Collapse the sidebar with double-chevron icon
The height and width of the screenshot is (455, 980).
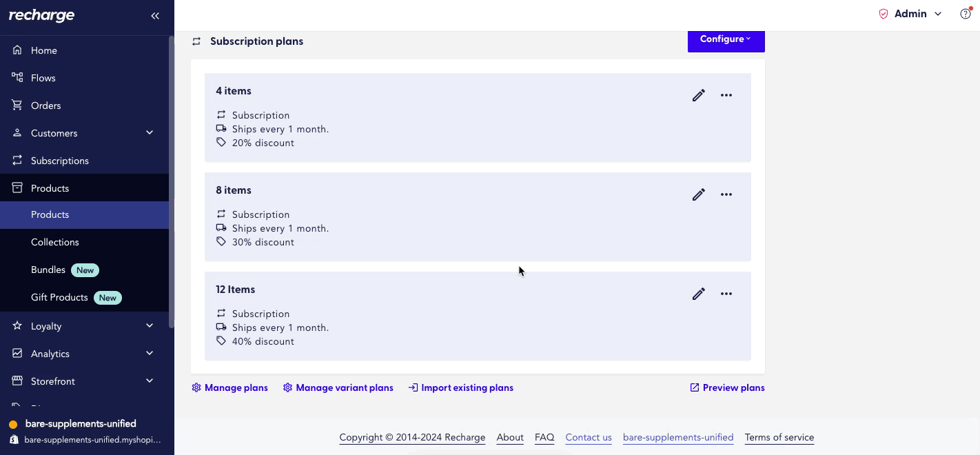[155, 16]
